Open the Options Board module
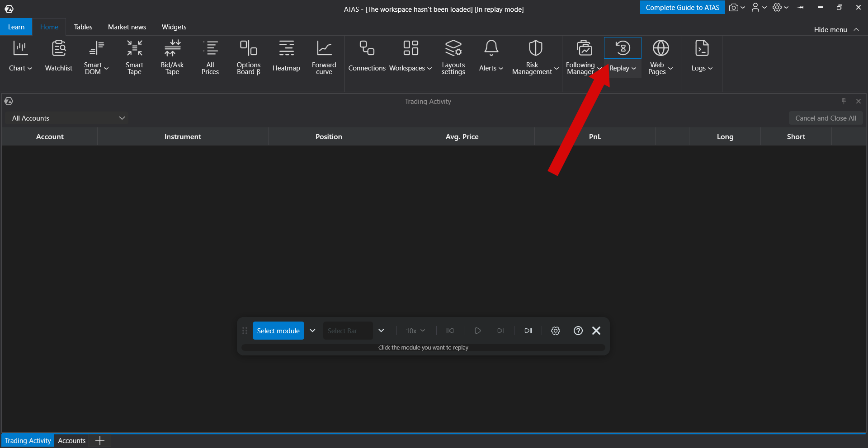This screenshot has height=448, width=868. (x=249, y=57)
